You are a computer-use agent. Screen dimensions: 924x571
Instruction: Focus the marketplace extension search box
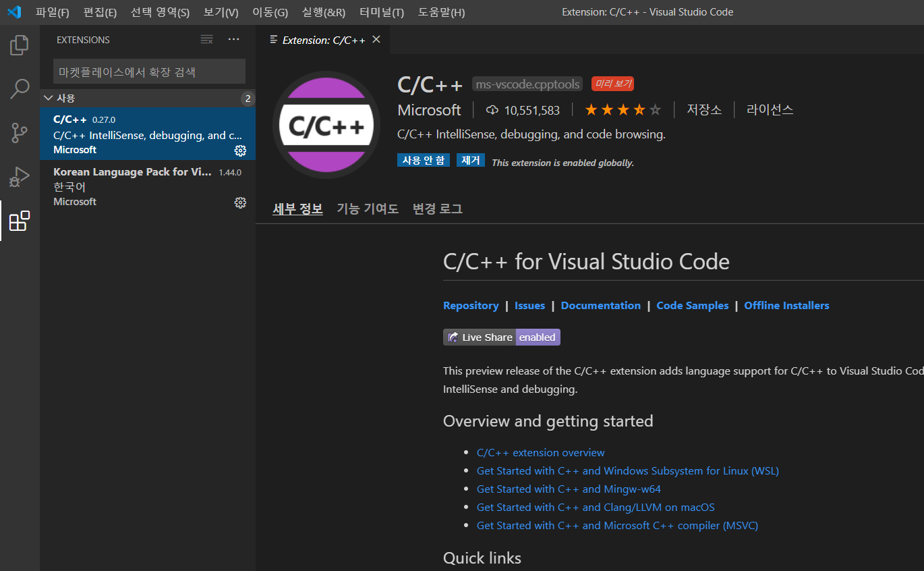[149, 72]
